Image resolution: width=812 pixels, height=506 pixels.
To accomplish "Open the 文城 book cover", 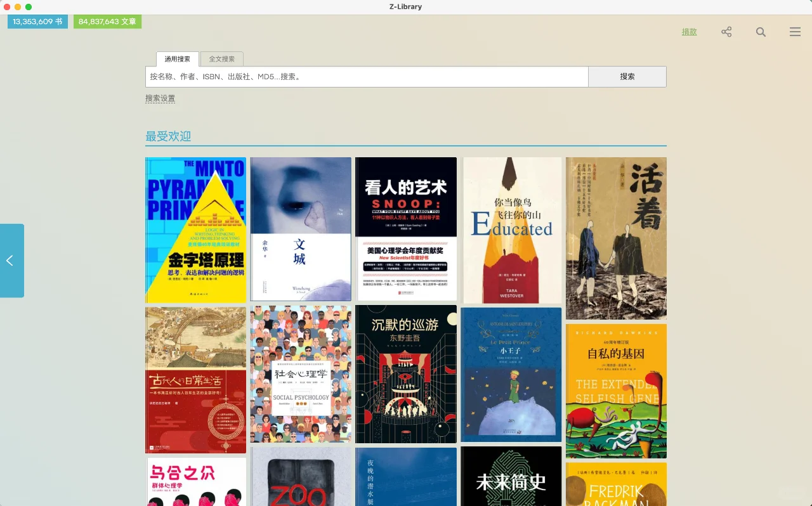I will [301, 229].
